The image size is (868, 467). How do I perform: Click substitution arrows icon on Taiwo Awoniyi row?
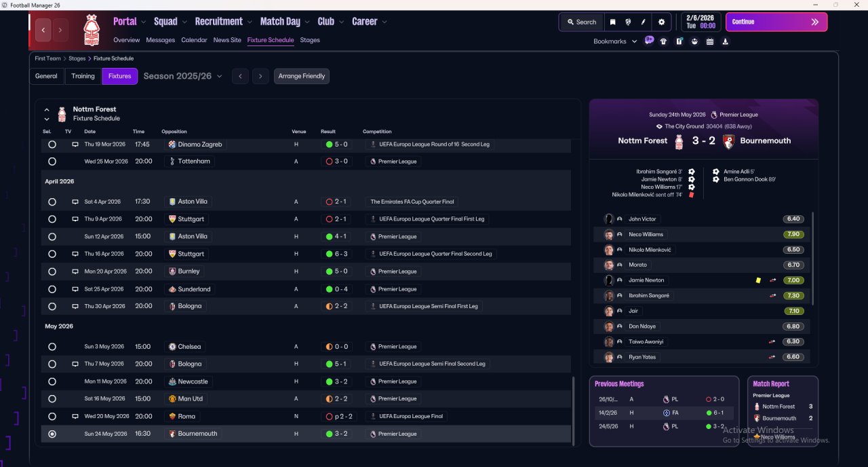pyautogui.click(x=772, y=341)
